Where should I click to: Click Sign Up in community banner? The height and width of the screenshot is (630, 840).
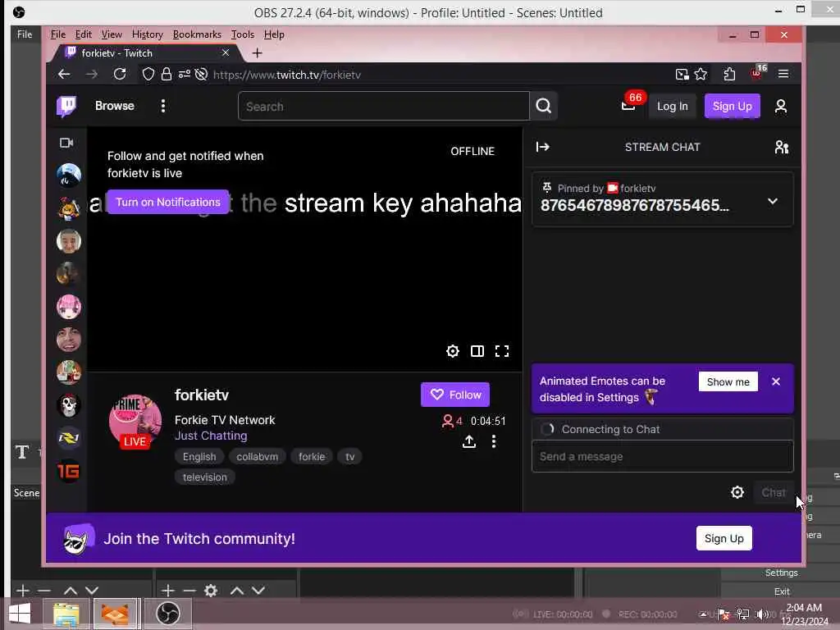[724, 538]
